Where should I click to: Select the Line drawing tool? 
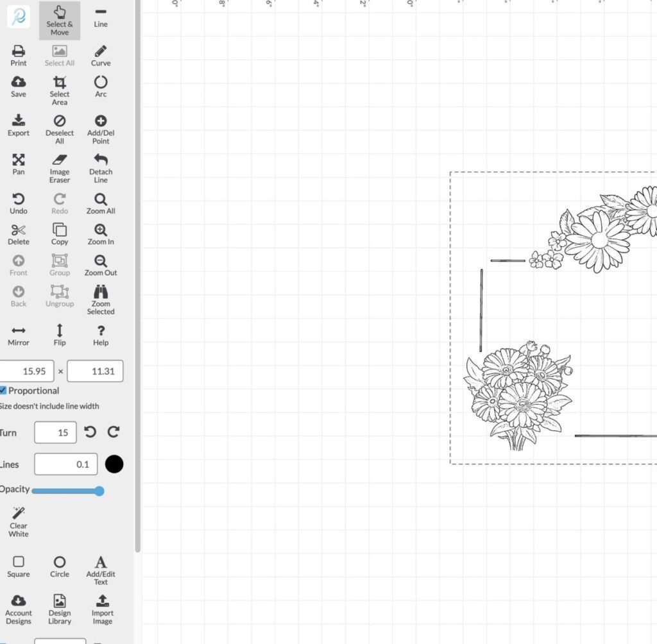pyautogui.click(x=101, y=17)
